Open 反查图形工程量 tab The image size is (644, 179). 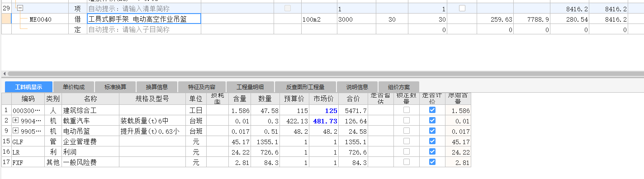(x=305, y=87)
